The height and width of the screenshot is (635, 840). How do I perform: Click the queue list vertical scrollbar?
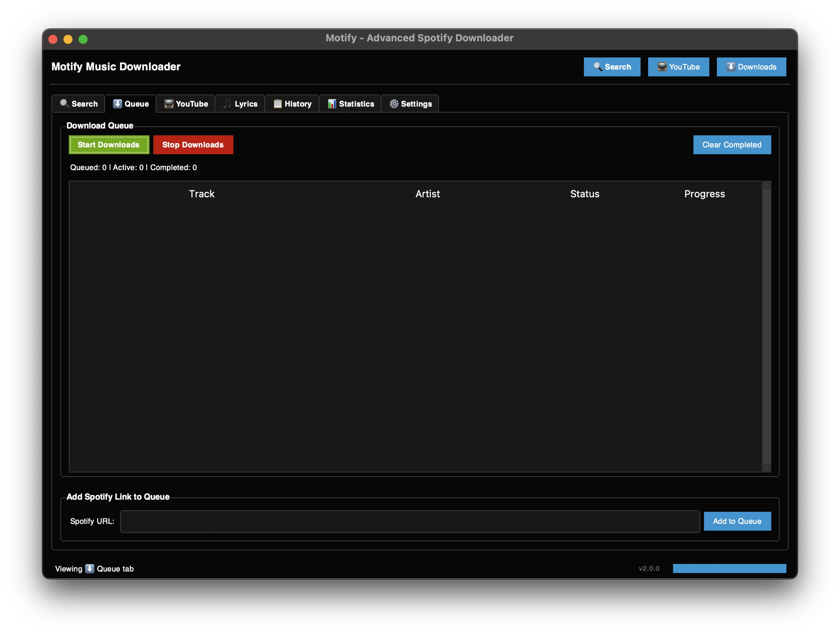coord(767,327)
